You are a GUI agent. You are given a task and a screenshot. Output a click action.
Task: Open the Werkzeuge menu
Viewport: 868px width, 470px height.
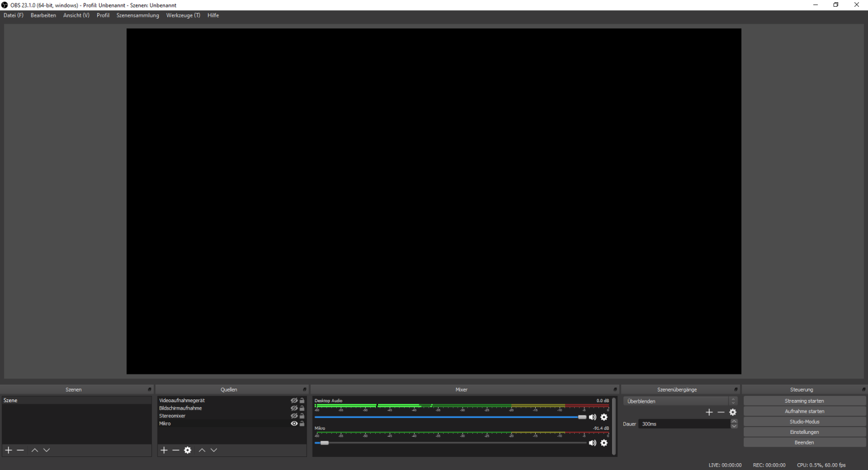click(183, 15)
